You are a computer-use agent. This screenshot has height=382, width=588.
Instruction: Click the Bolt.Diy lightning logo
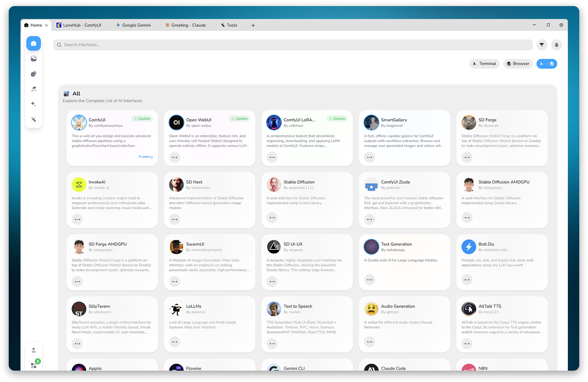click(469, 247)
